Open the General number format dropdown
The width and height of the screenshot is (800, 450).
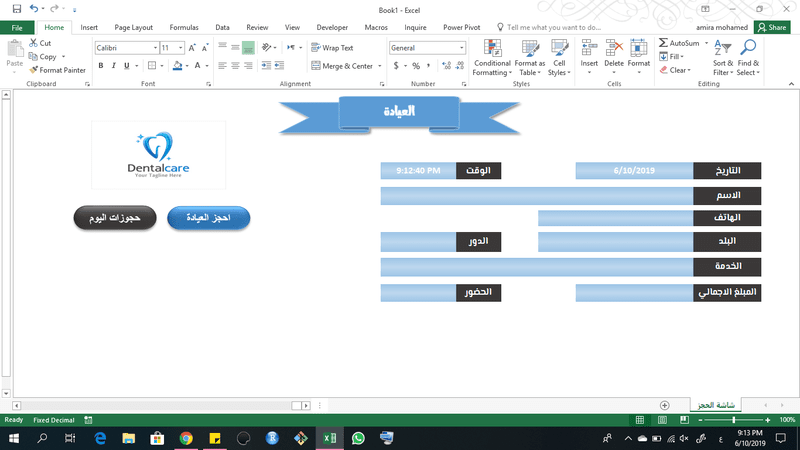click(x=462, y=48)
